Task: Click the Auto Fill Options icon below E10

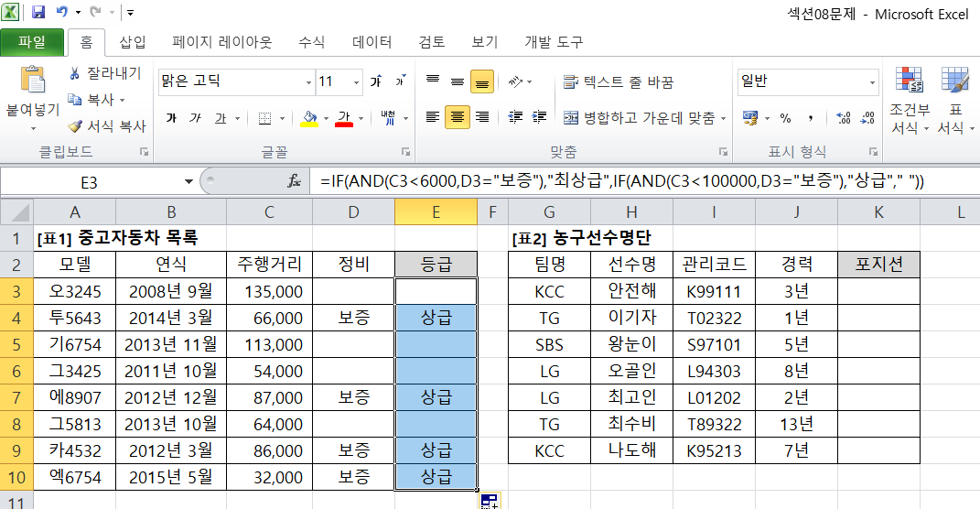Action: (x=488, y=501)
